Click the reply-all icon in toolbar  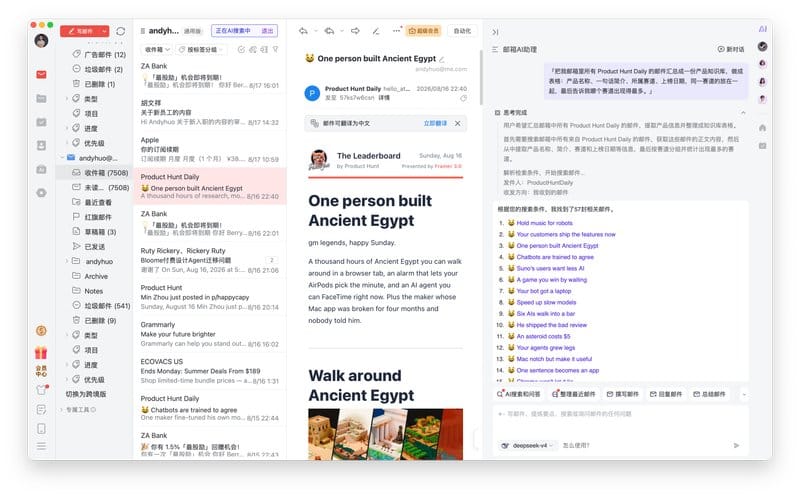pos(330,31)
